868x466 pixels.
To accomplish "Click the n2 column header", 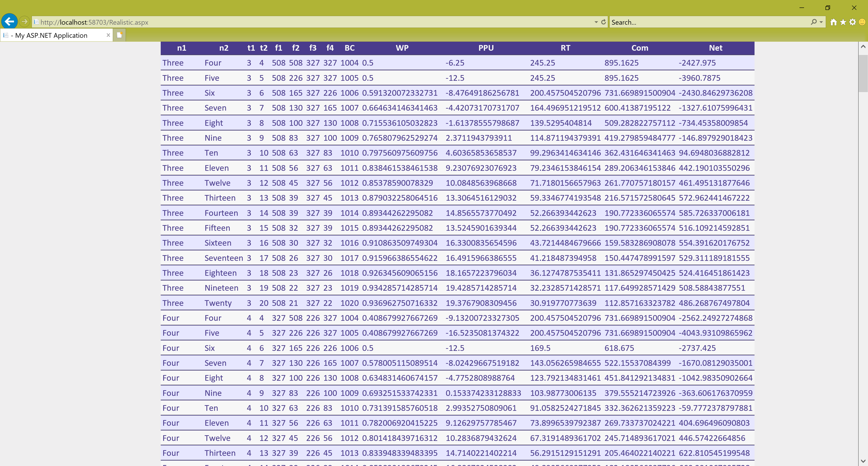I will click(x=224, y=48).
